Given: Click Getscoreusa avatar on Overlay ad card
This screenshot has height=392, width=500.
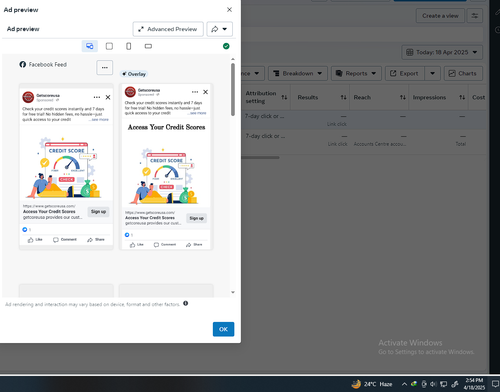Looking at the screenshot, I should point(130,92).
